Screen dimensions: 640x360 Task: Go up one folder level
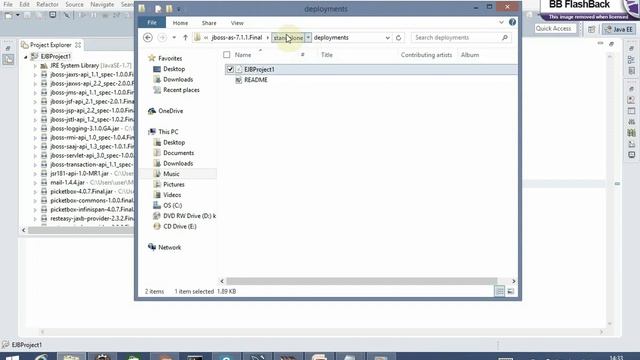click(185, 38)
